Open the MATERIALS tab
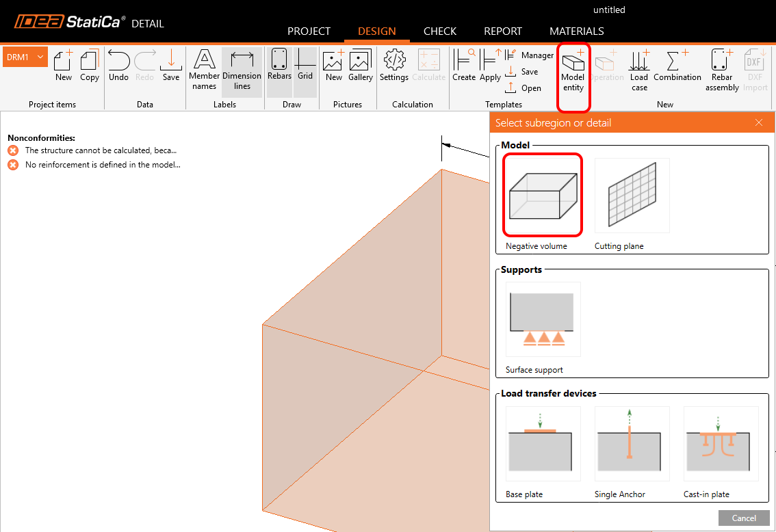Screen dimensions: 776x532 click(x=576, y=31)
